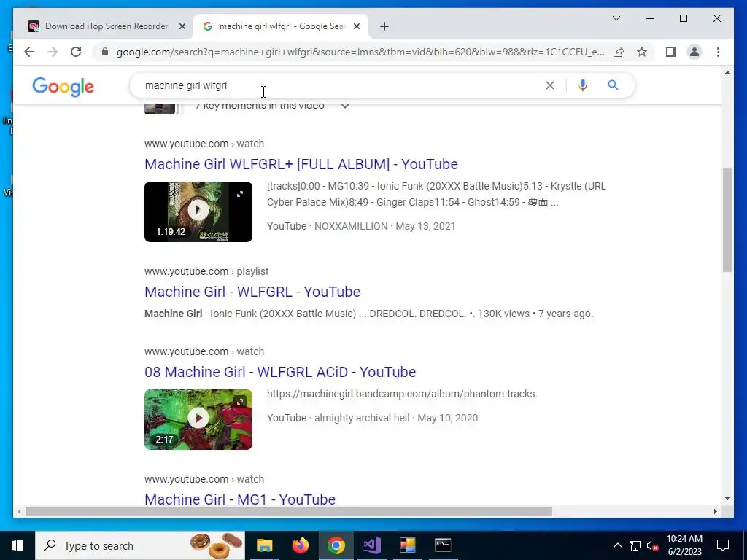Click muted volume tray icon

click(652, 545)
